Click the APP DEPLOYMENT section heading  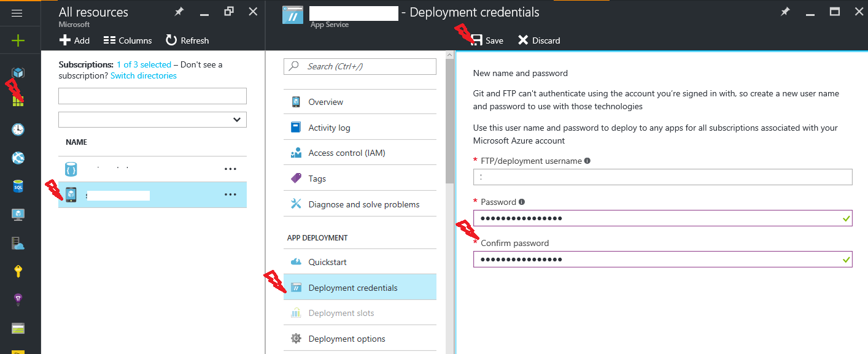click(x=317, y=237)
